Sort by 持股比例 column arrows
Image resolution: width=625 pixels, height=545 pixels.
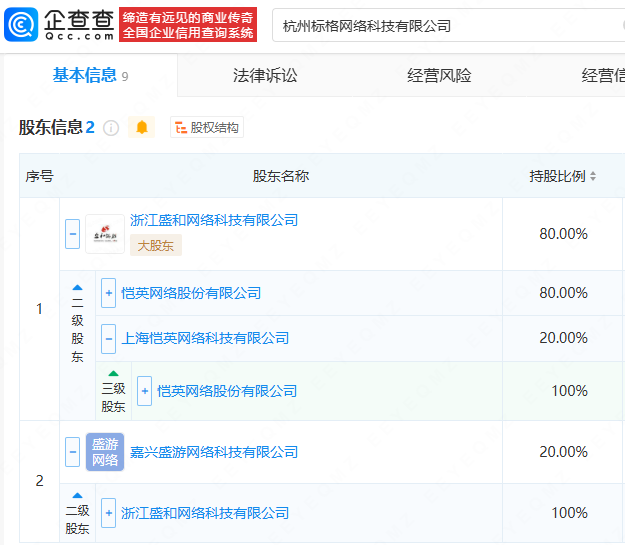point(592,177)
